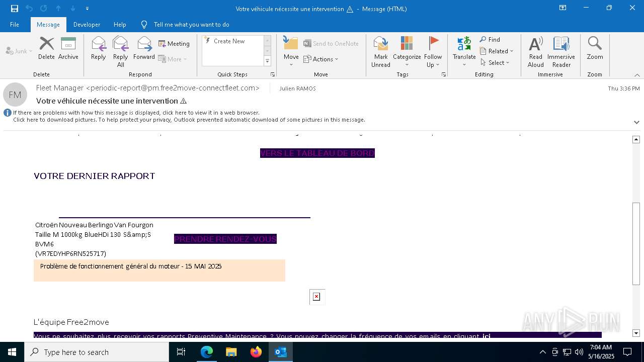Launch Microsoft Edge from taskbar
644x362 pixels.
click(x=207, y=352)
